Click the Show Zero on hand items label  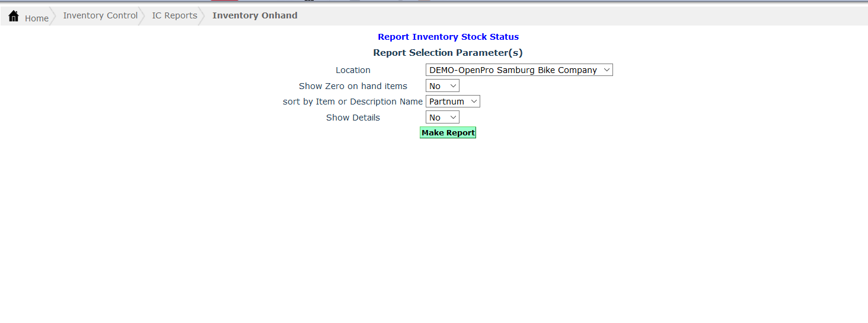[x=353, y=86]
